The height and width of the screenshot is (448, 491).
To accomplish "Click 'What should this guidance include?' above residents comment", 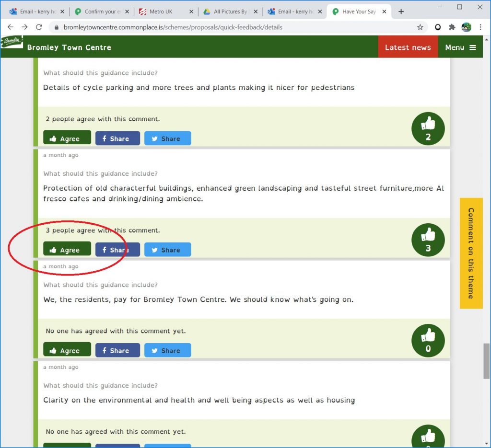I will [101, 285].
